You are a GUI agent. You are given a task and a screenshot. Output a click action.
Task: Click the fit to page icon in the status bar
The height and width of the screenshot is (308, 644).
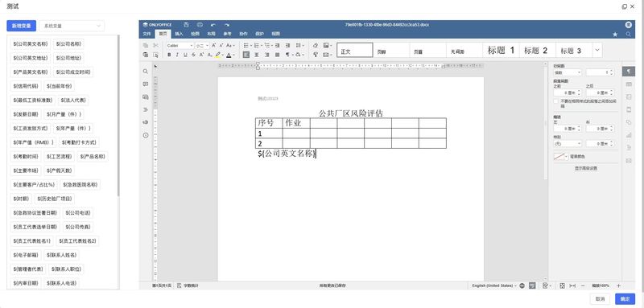click(x=562, y=285)
